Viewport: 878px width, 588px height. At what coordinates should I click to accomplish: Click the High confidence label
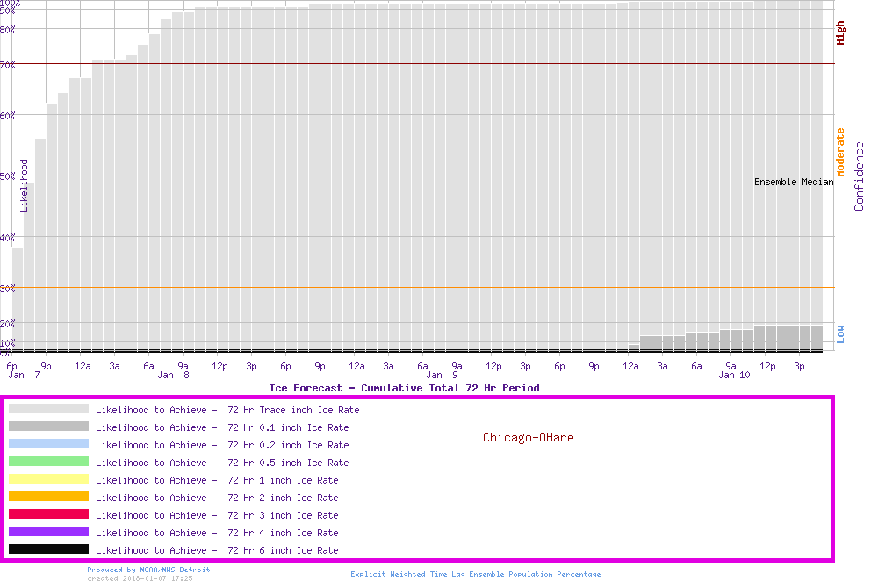coord(840,33)
